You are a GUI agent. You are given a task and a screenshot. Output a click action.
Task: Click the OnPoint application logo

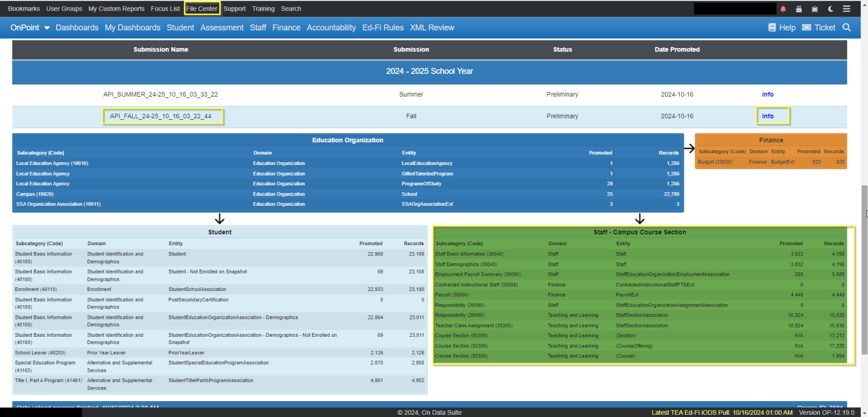[25, 27]
